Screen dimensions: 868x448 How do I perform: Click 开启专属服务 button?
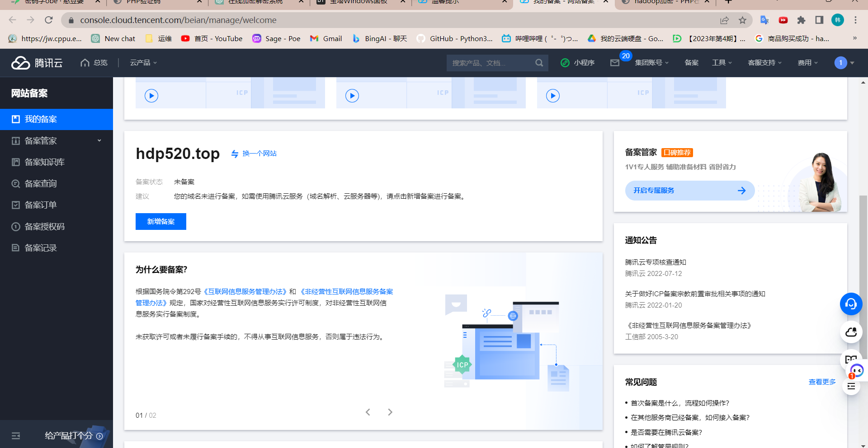pyautogui.click(x=690, y=191)
